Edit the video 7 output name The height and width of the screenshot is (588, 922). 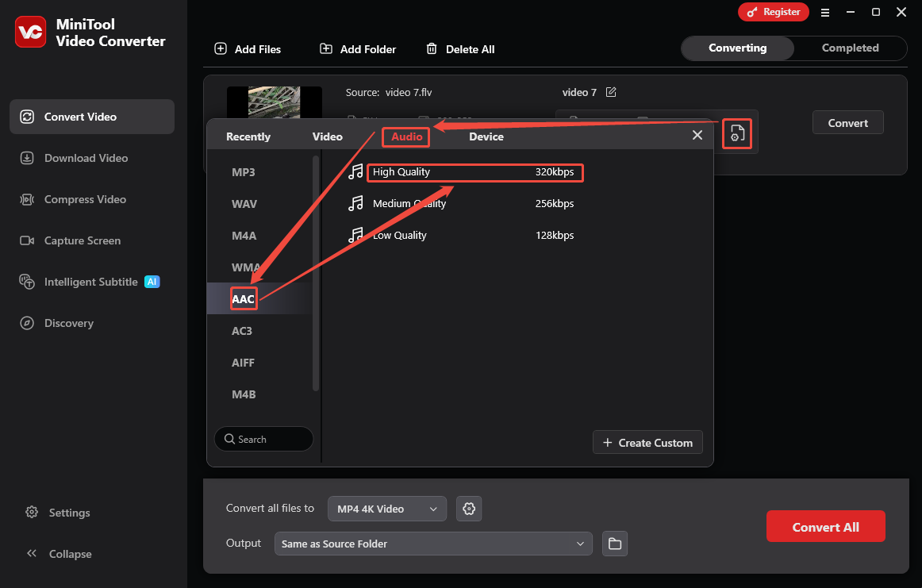click(x=611, y=92)
